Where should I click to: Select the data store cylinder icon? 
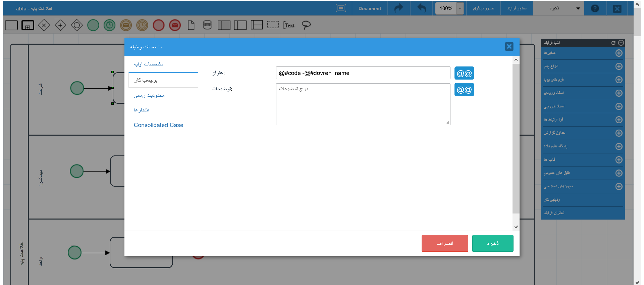click(x=207, y=25)
